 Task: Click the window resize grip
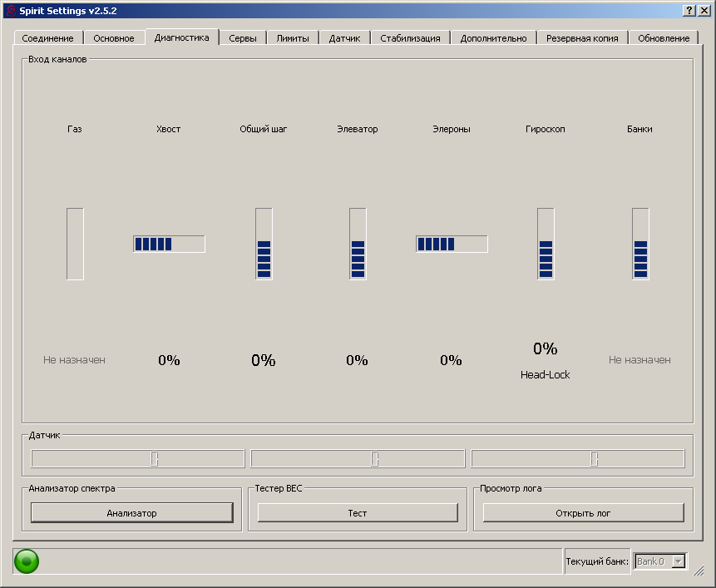[x=699, y=571]
